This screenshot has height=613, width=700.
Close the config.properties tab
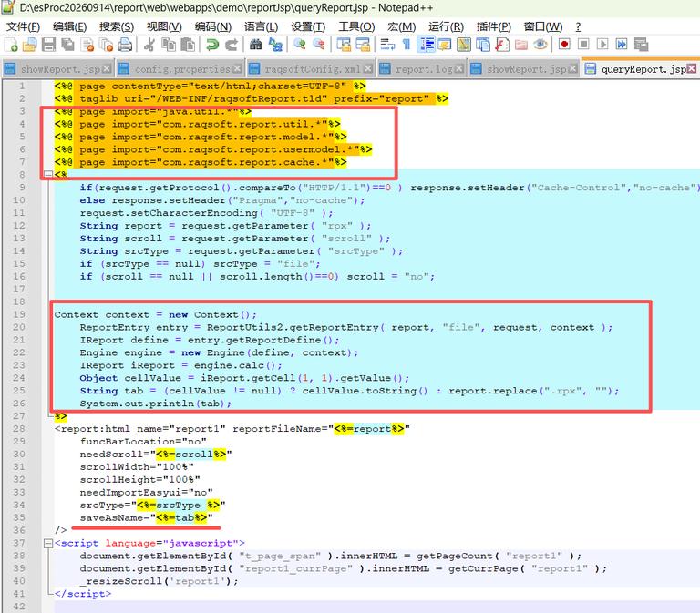click(238, 68)
